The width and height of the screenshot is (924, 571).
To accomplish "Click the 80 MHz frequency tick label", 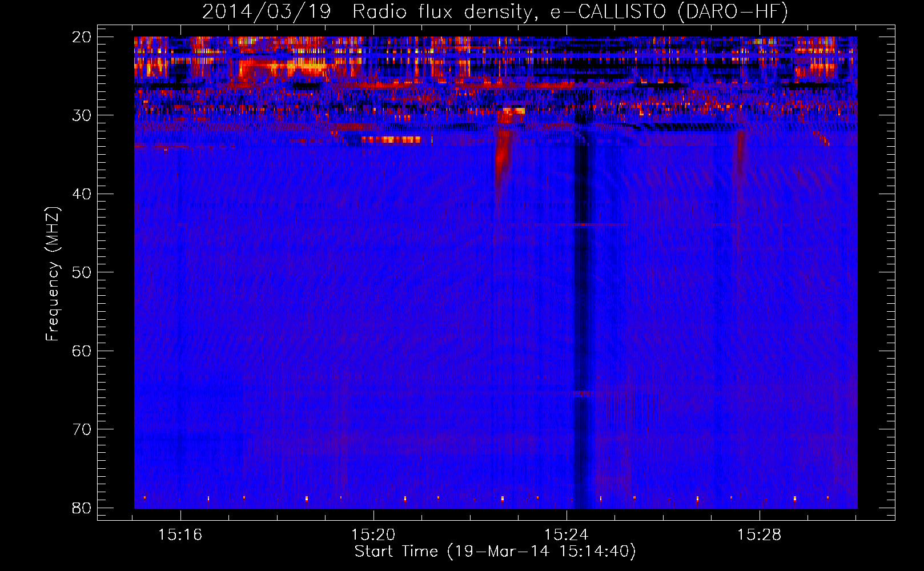I will 82,508.
